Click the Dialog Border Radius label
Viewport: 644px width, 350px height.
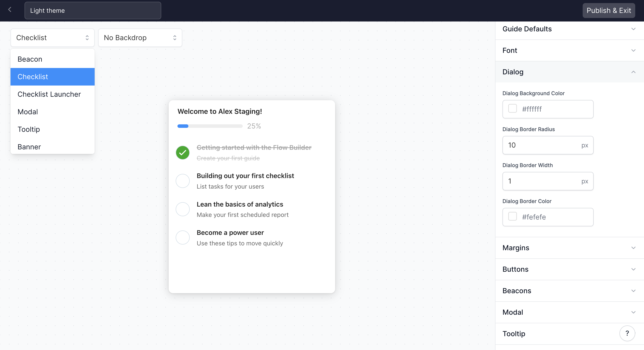coord(529,129)
